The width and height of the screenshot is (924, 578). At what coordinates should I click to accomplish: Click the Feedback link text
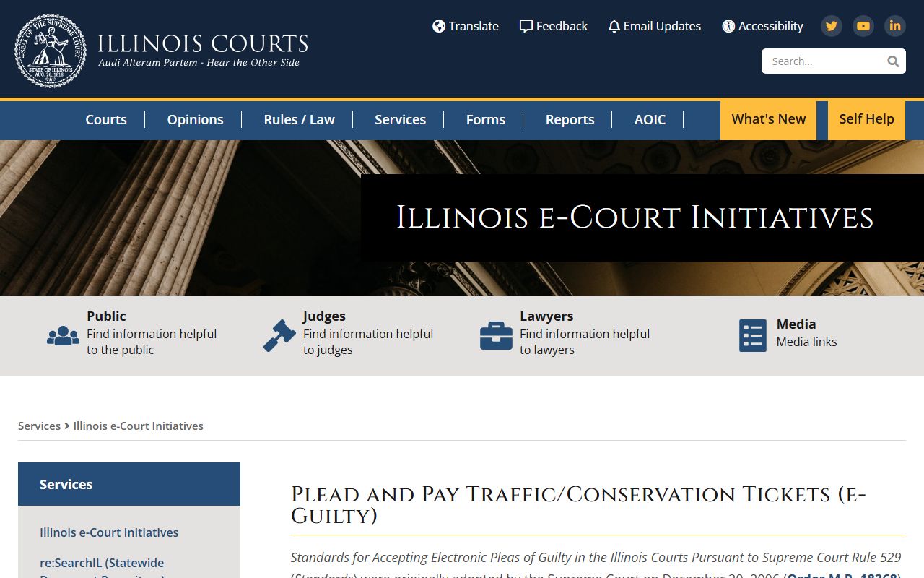pos(562,26)
